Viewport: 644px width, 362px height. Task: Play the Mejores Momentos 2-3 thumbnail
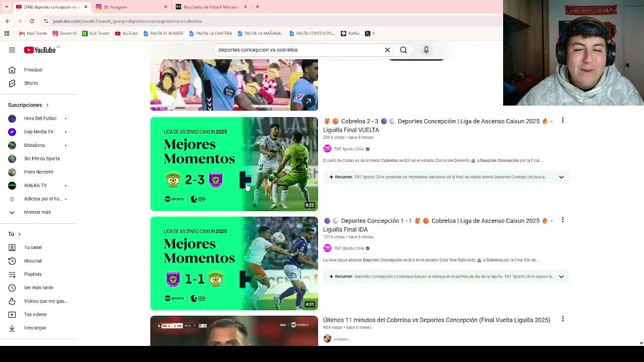(234, 164)
